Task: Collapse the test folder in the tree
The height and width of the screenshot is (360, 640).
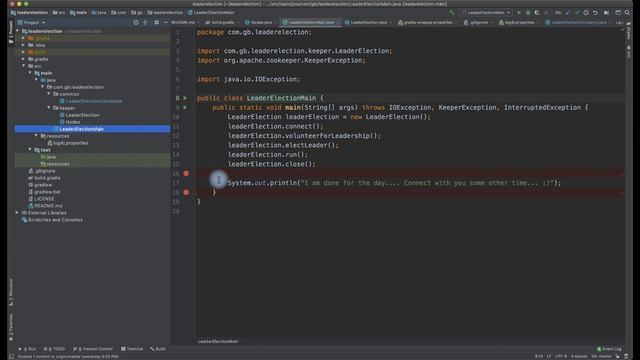Action: (x=30, y=150)
